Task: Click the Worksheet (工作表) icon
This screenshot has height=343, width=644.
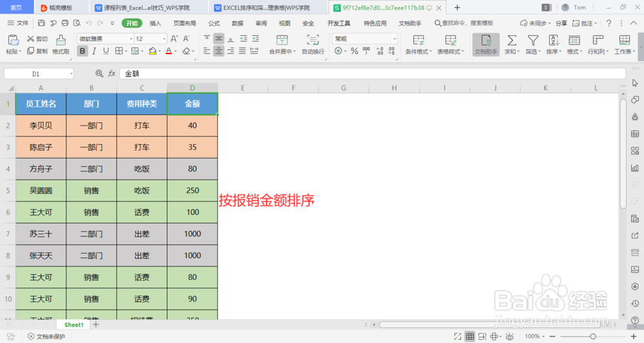Action: (624, 40)
